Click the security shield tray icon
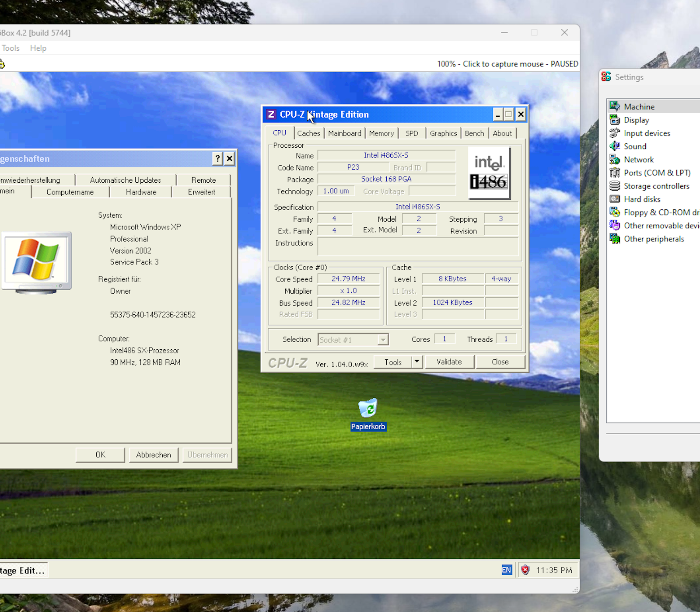This screenshot has width=700, height=612. tap(525, 570)
